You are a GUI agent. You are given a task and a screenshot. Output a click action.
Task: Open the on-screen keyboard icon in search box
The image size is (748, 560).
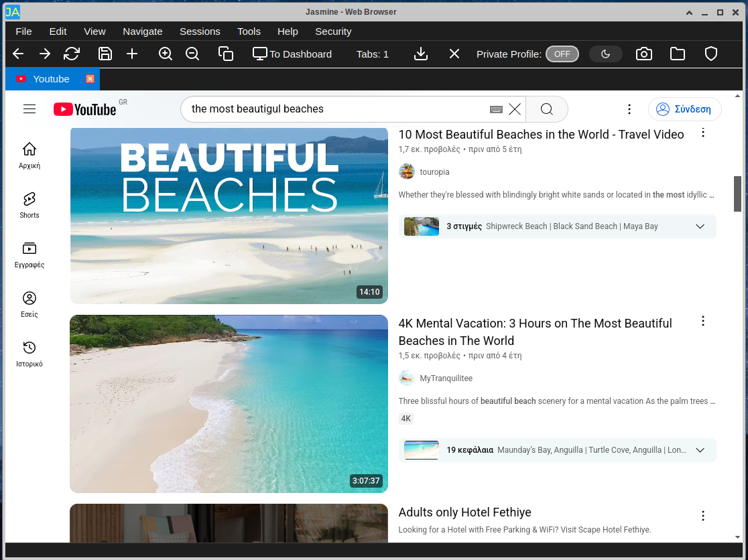click(496, 110)
